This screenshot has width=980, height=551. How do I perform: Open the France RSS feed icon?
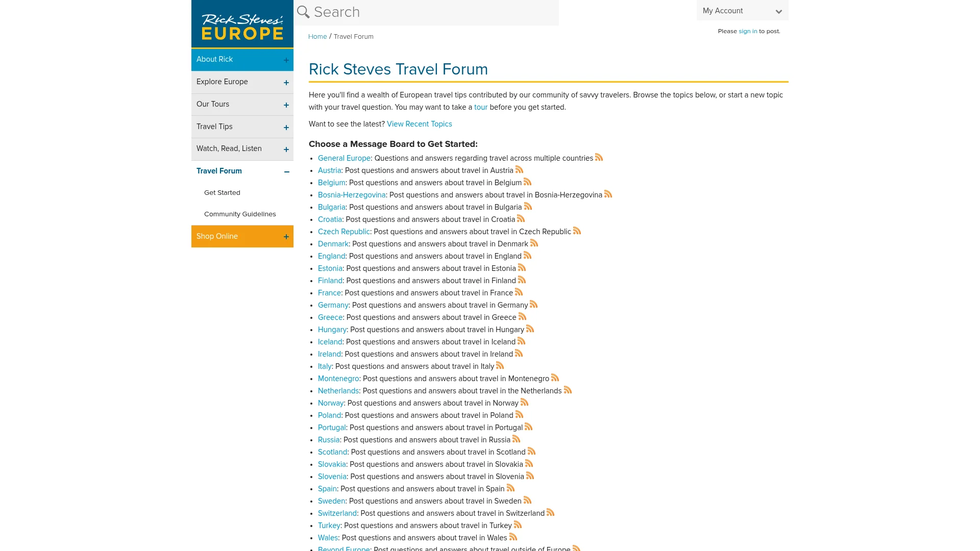point(519,292)
